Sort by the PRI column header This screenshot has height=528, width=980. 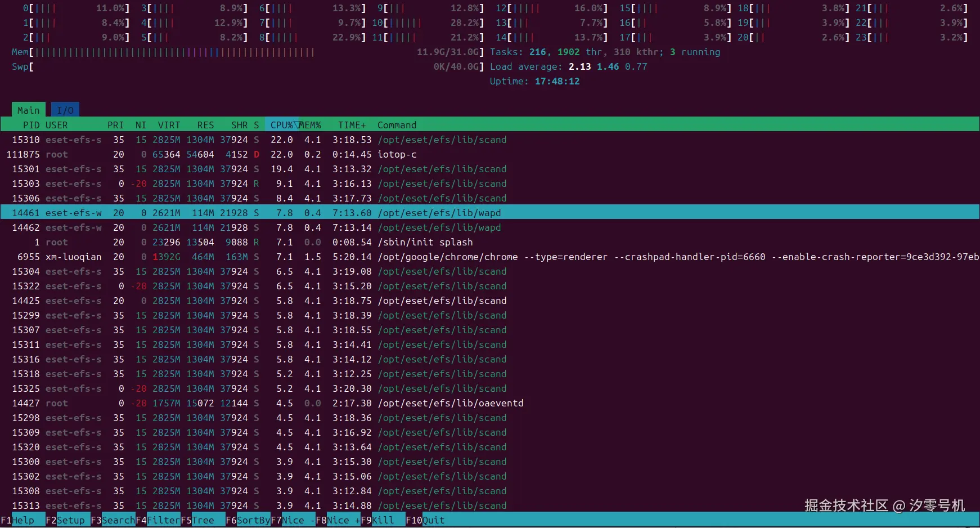tap(115, 125)
